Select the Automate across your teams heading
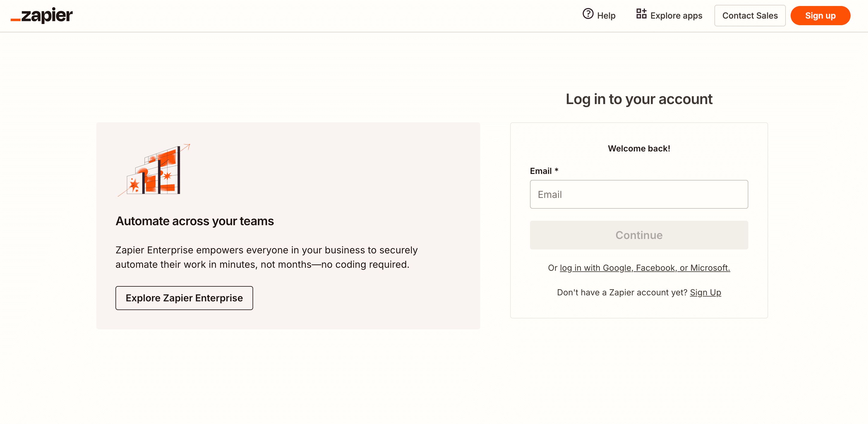 coord(194,221)
